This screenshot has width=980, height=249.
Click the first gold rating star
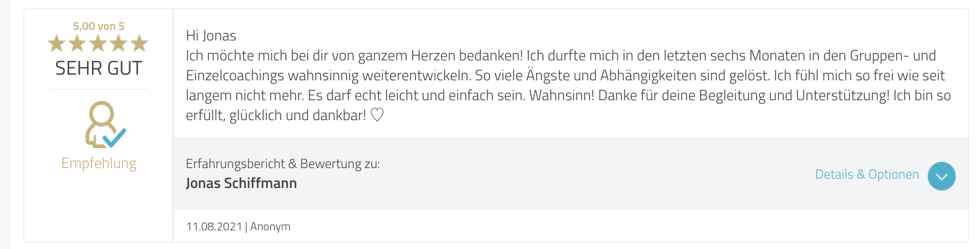pyautogui.click(x=57, y=44)
